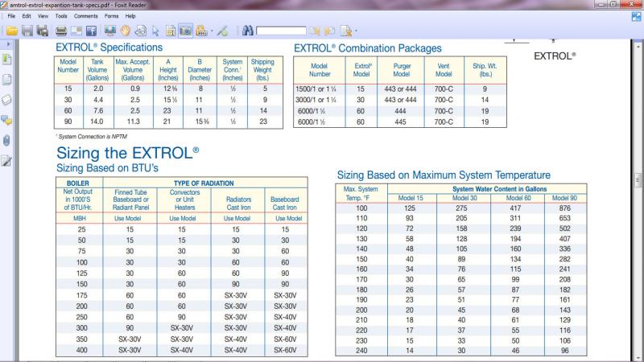
Task: Click the typewriter text page icon
Action: 171,31
